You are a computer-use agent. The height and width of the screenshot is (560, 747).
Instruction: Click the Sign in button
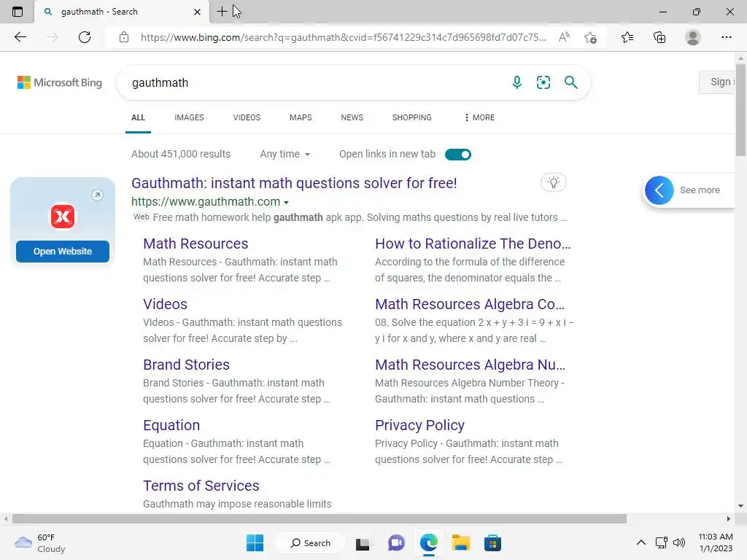point(717,82)
